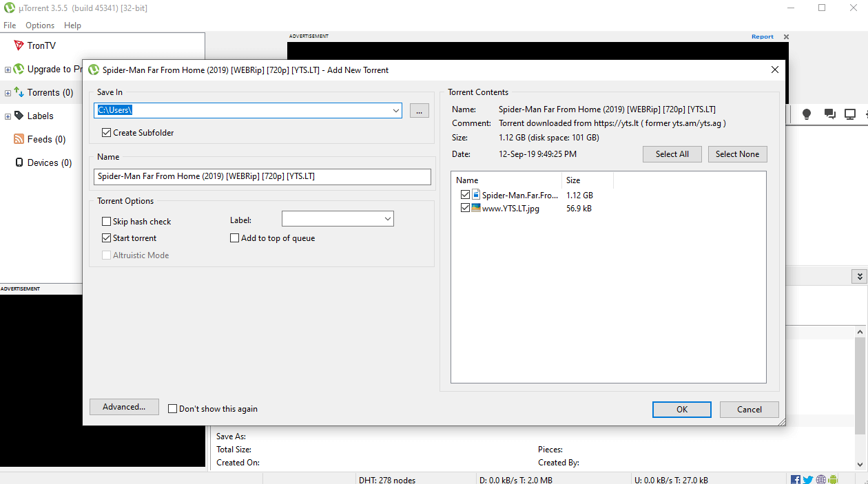Open the Facebook icon in status bar
This screenshot has width=868, height=484.
(x=796, y=480)
